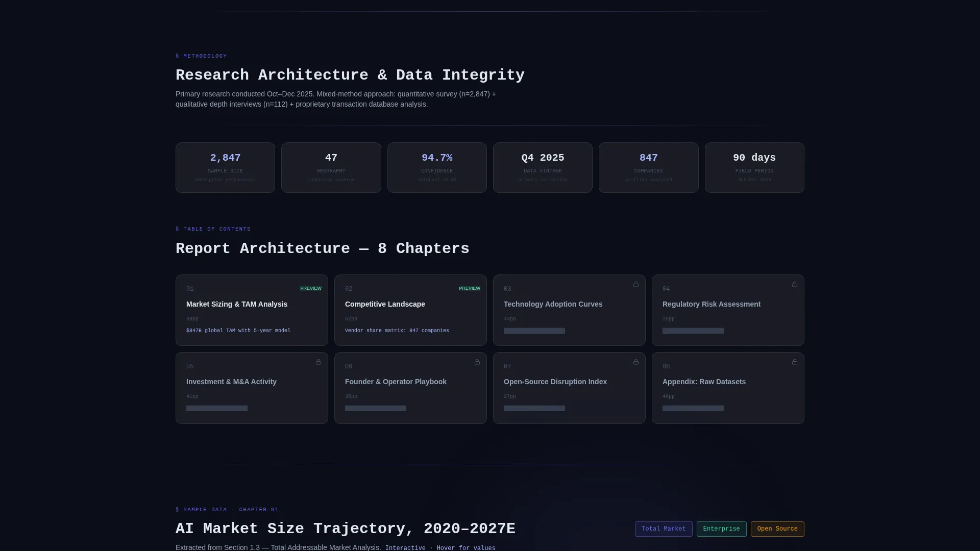Click the 94.7% Confidence stat card
Screen dimensions: 980x551
click(437, 167)
